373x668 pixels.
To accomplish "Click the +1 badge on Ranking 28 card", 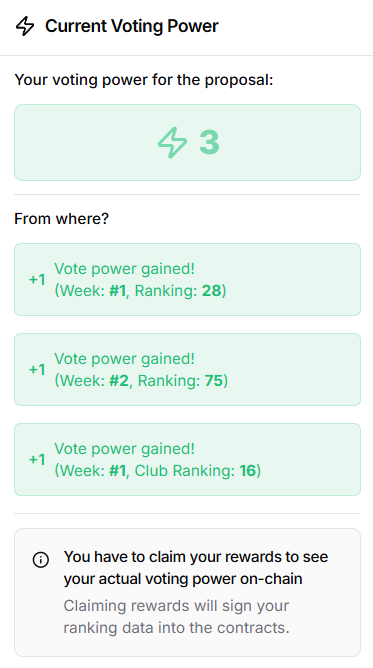I will (37, 279).
